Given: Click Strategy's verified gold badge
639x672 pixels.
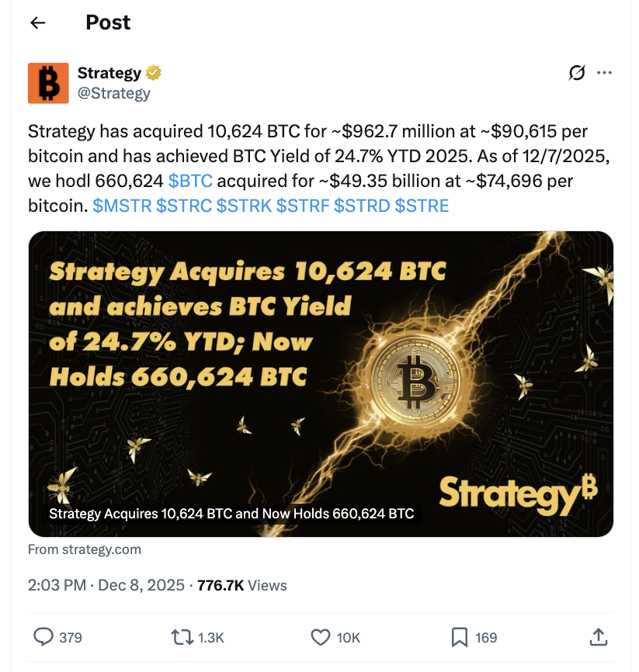Looking at the screenshot, I should point(152,72).
